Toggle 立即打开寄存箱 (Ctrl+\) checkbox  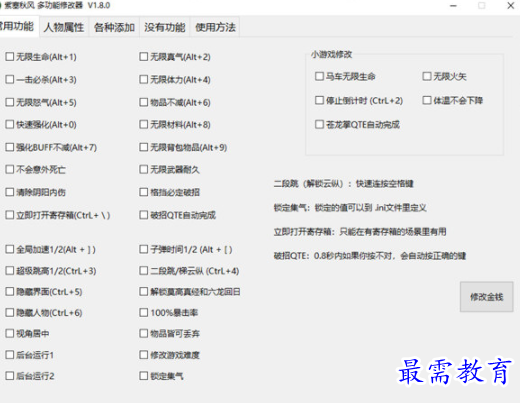click(10, 215)
